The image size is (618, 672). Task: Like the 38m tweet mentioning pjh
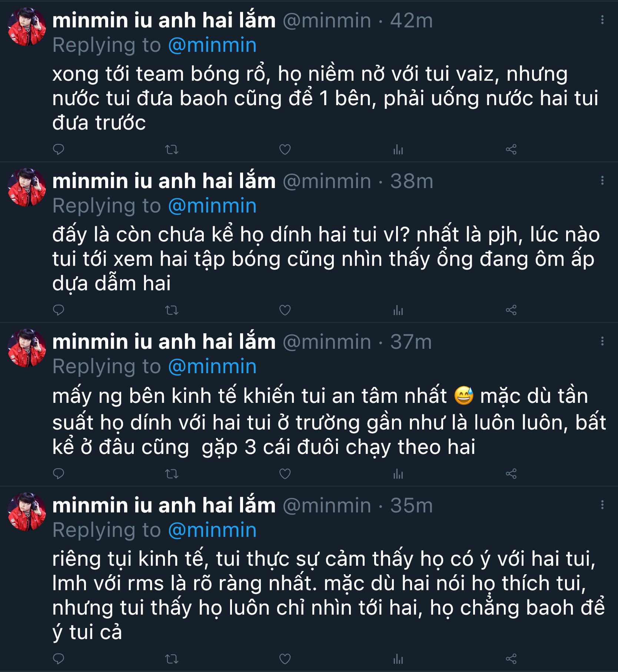[x=285, y=310]
